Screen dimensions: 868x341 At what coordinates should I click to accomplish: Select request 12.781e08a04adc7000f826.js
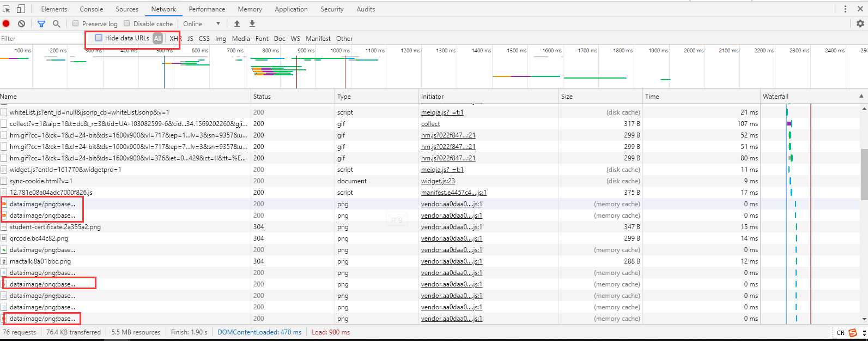pos(51,193)
